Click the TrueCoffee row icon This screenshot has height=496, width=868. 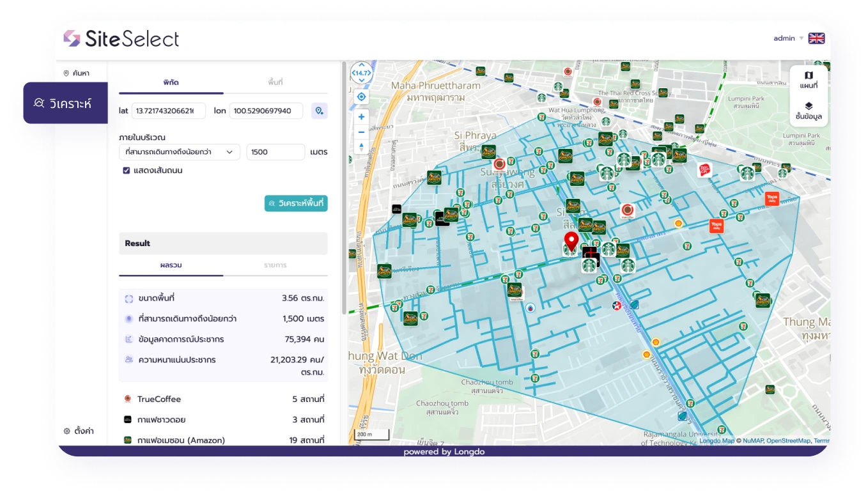pos(128,399)
